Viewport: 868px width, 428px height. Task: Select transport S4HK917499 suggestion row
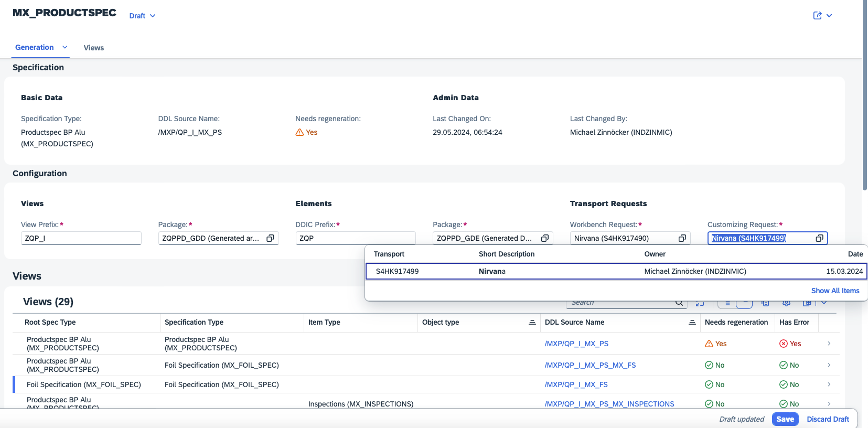pyautogui.click(x=617, y=271)
